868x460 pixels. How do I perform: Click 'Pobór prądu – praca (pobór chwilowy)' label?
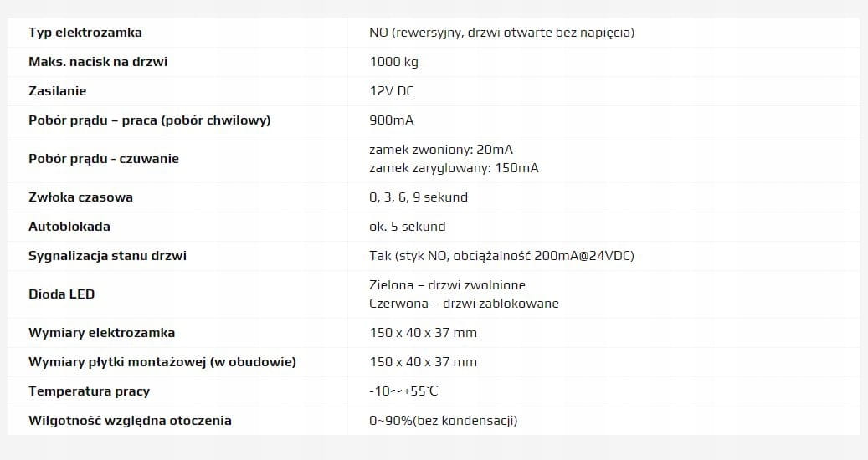coord(149,120)
